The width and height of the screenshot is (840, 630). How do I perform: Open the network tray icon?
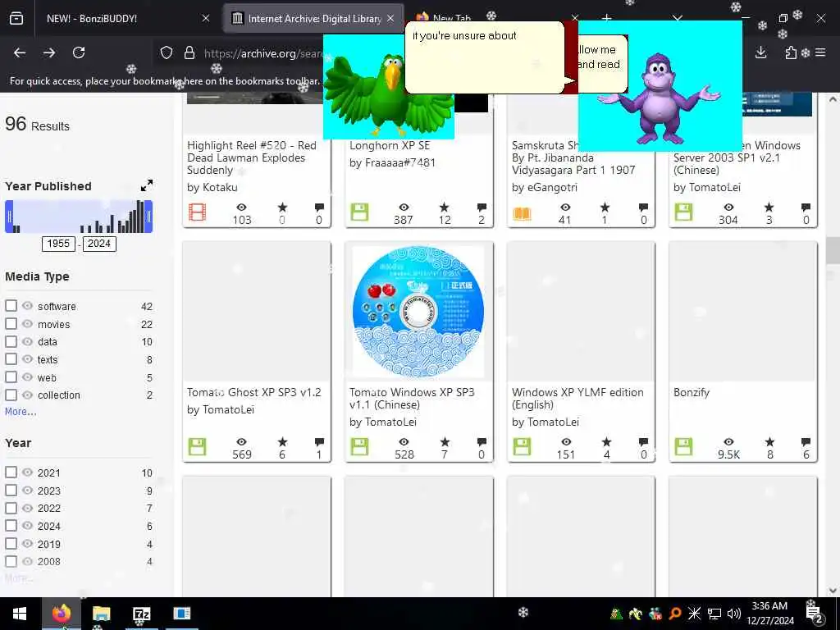(x=714, y=614)
